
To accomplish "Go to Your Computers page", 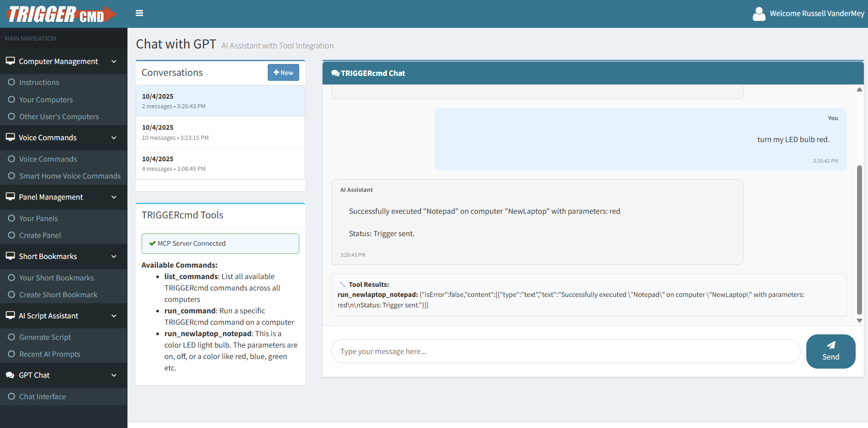I will pos(46,100).
